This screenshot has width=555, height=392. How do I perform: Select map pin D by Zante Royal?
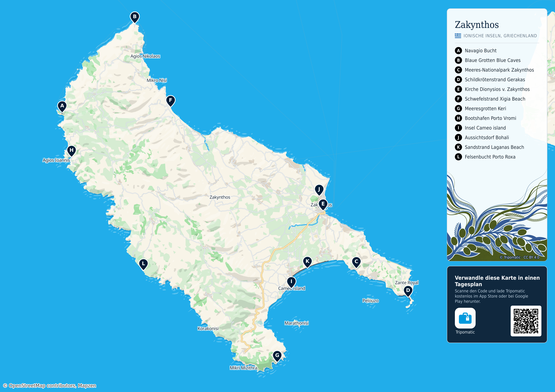tap(408, 291)
